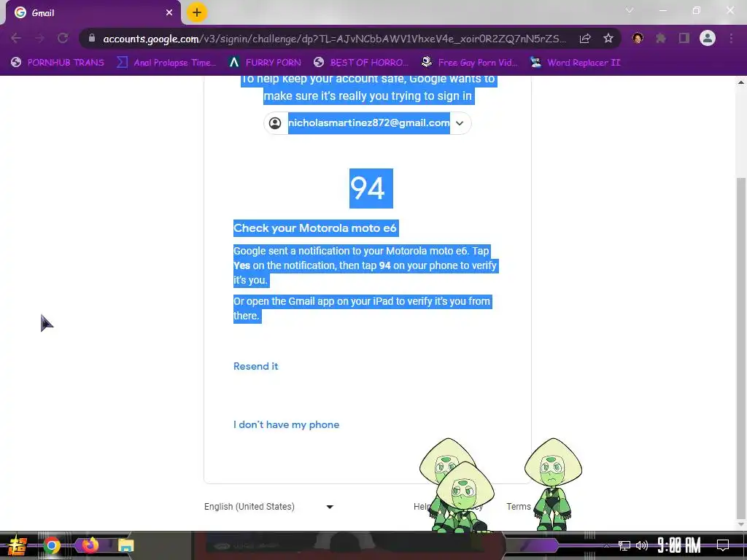Screen dimensions: 747x560
Task: Show hidden system tray icons
Action: tap(606, 545)
